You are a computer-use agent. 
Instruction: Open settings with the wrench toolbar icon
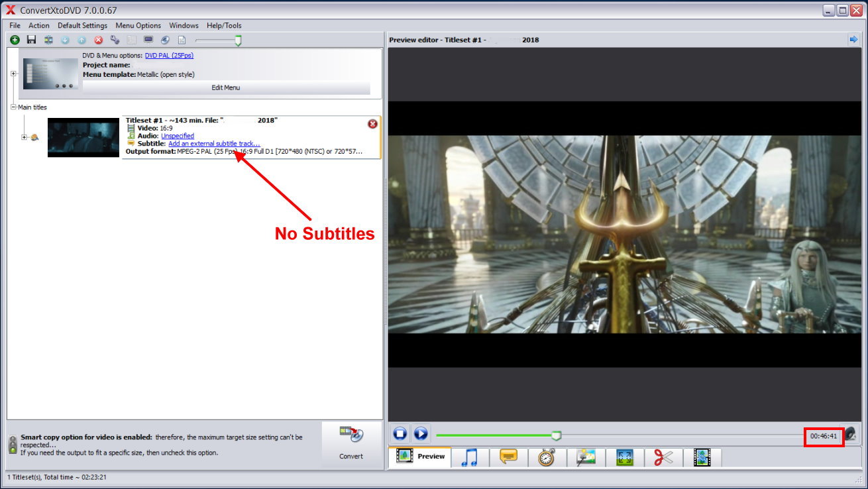click(x=115, y=40)
